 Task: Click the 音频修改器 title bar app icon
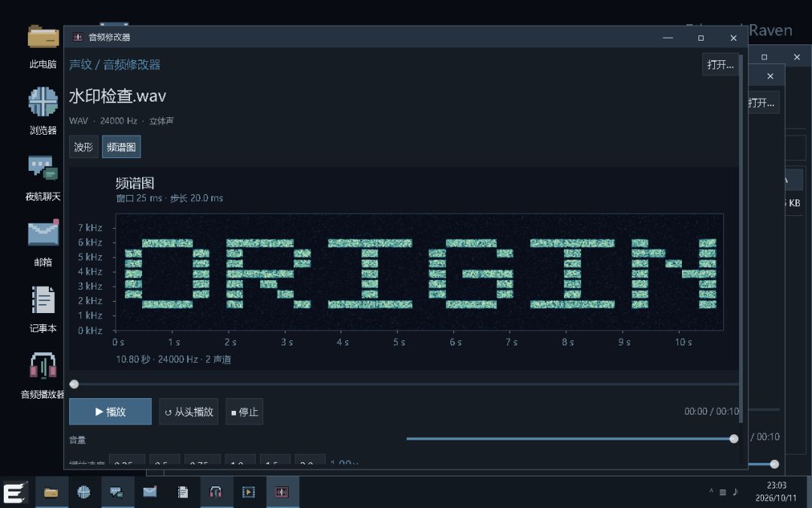[x=77, y=38]
